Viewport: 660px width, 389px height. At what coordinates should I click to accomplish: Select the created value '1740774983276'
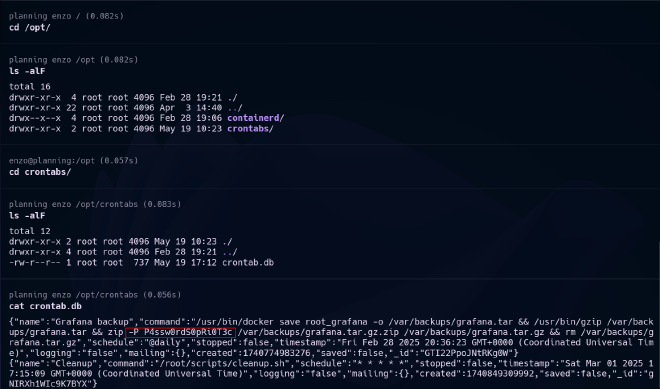276,353
